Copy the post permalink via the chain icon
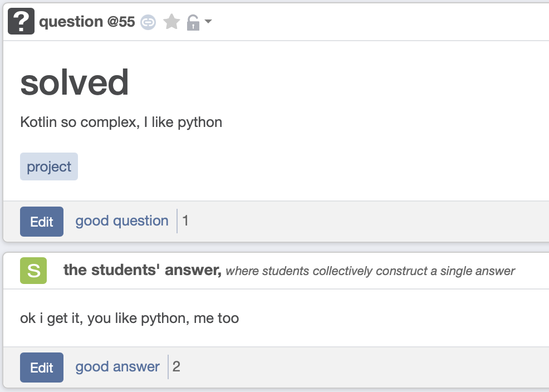The width and height of the screenshot is (549, 392). click(x=148, y=21)
